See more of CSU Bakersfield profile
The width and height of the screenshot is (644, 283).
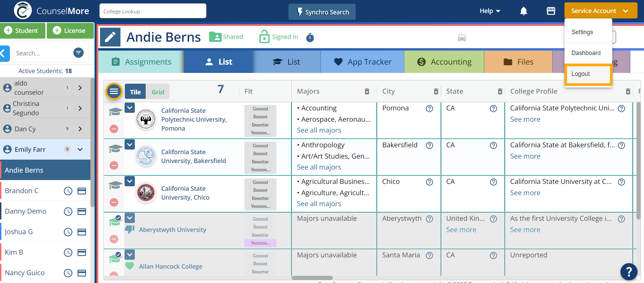point(525,156)
